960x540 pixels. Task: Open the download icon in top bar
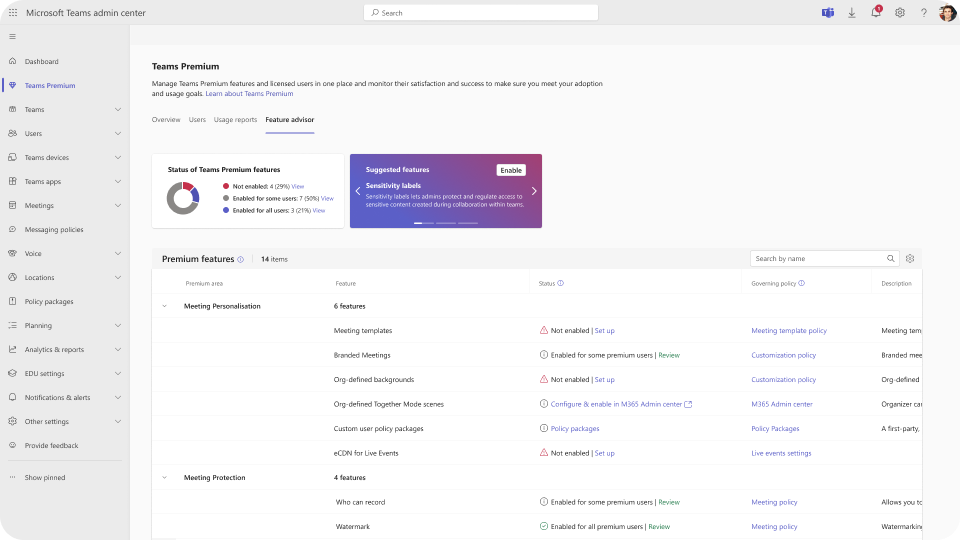[852, 13]
